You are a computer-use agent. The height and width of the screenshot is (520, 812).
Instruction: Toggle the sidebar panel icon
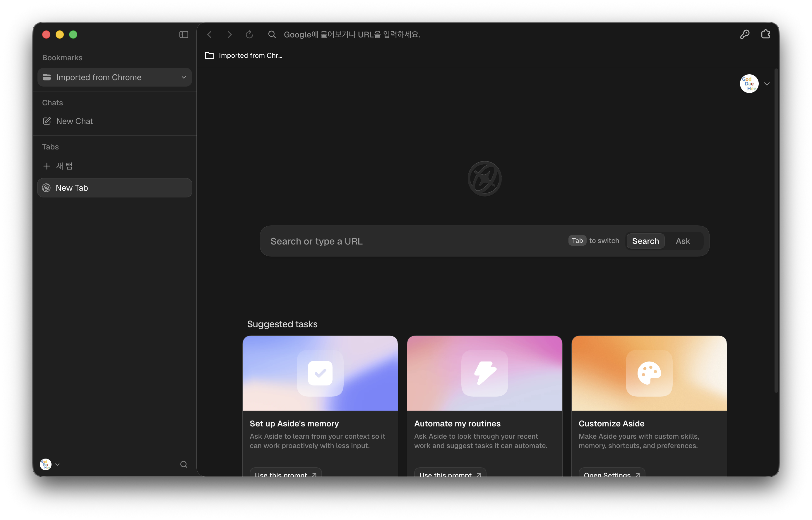(x=184, y=35)
